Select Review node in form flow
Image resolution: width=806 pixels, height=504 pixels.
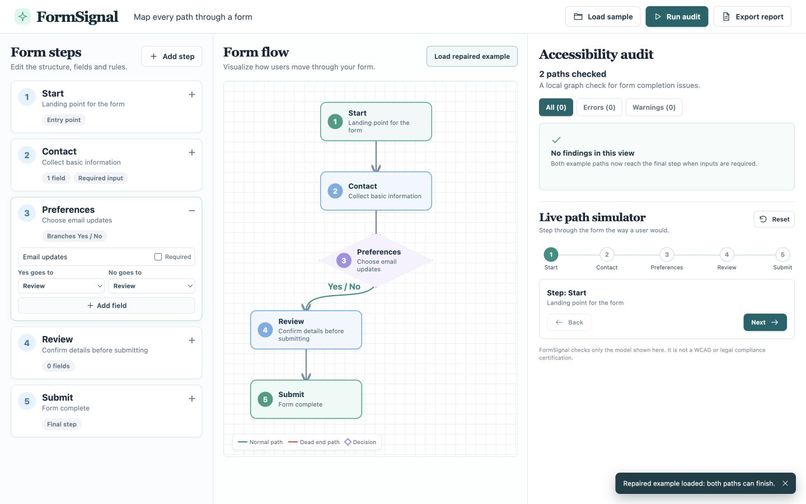(306, 330)
